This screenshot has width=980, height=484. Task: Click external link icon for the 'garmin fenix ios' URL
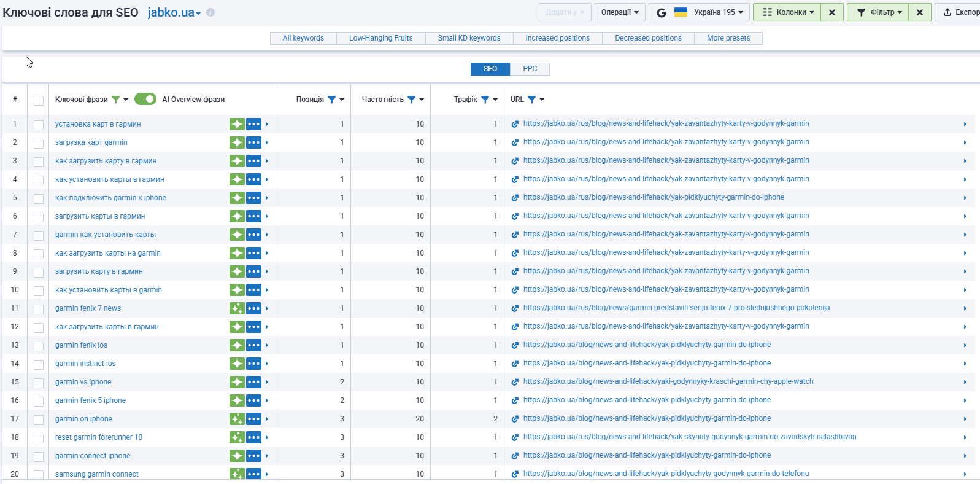point(515,345)
